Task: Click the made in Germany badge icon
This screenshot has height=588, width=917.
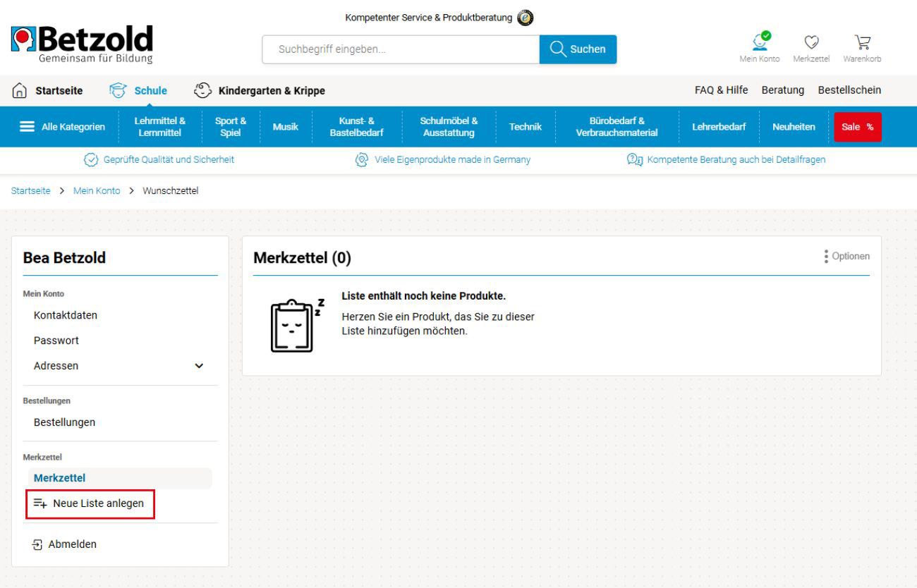Action: 362,160
